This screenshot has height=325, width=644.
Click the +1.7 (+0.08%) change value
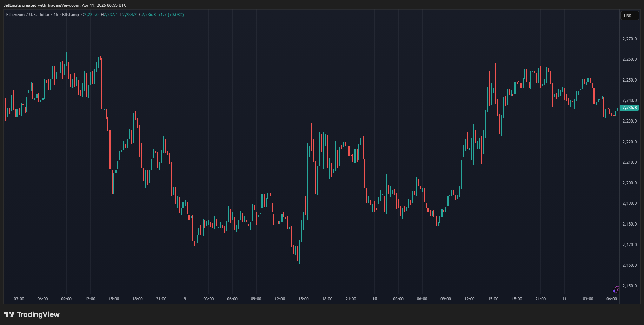(x=171, y=15)
